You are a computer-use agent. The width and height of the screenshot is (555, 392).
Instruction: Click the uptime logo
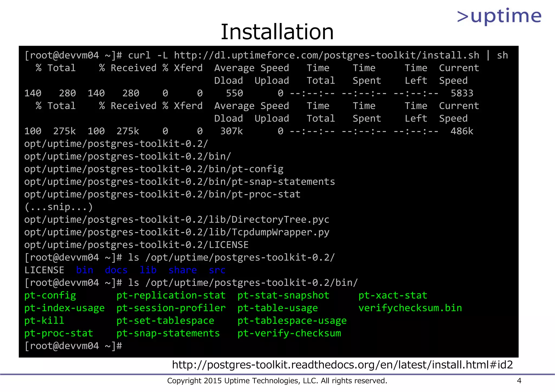click(x=499, y=16)
